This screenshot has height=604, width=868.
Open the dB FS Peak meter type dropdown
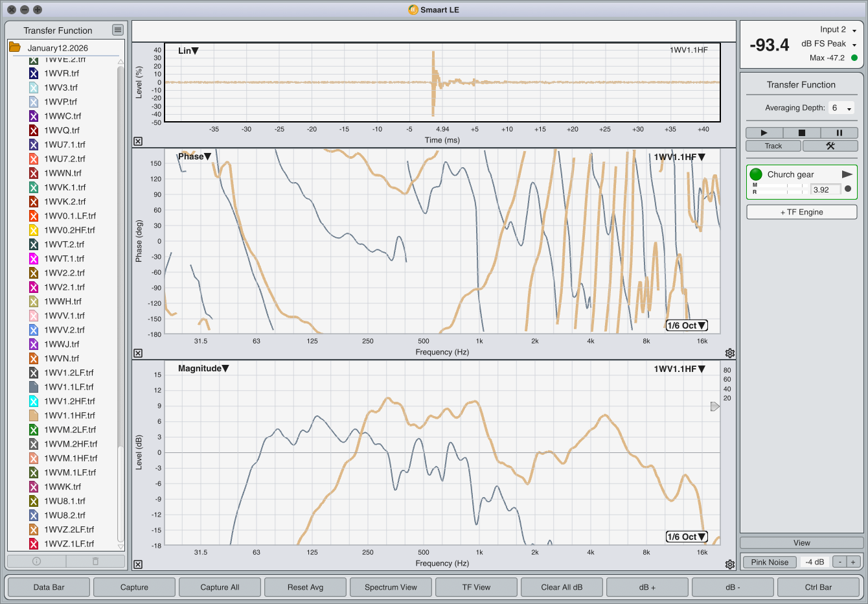click(829, 44)
